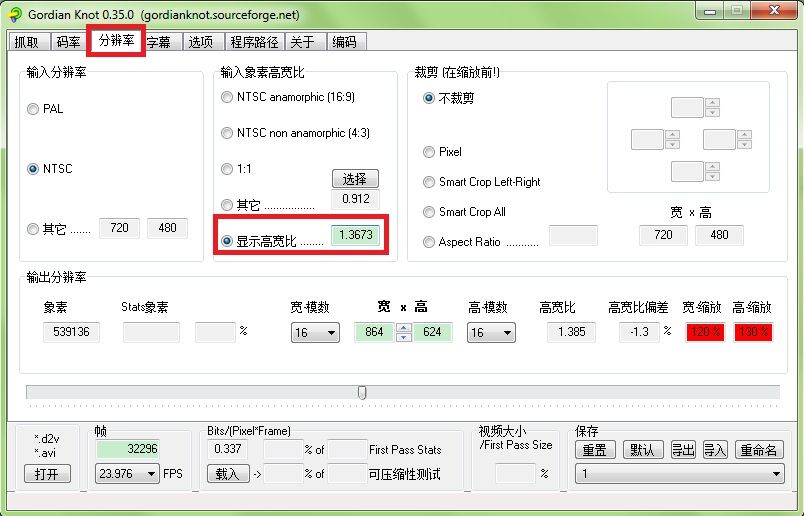Choose 其它 pixel aspect ratio radio
The image size is (804, 516).
coord(227,205)
